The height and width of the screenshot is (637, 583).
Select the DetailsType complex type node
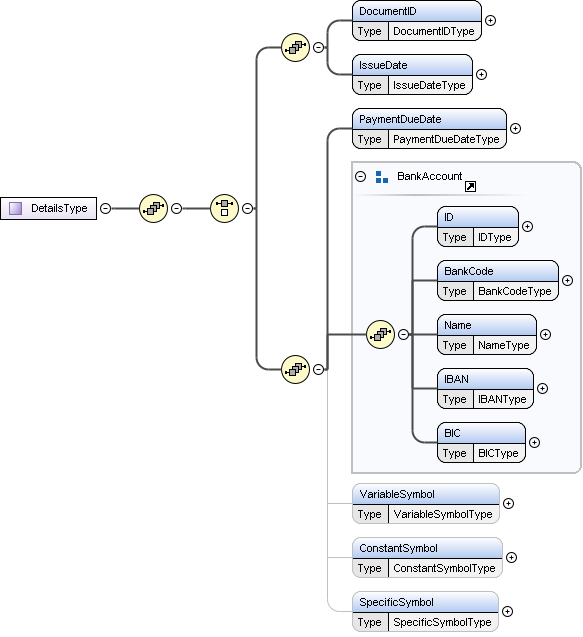coord(48,208)
